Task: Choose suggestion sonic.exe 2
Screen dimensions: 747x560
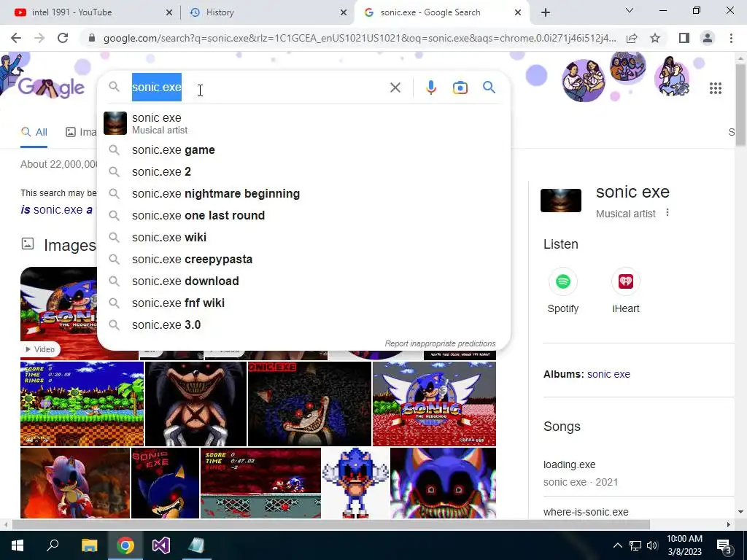Action: point(303,172)
